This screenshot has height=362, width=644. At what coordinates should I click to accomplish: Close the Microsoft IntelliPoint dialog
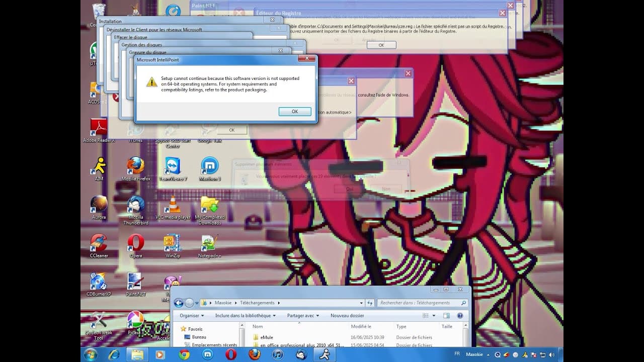click(x=306, y=58)
